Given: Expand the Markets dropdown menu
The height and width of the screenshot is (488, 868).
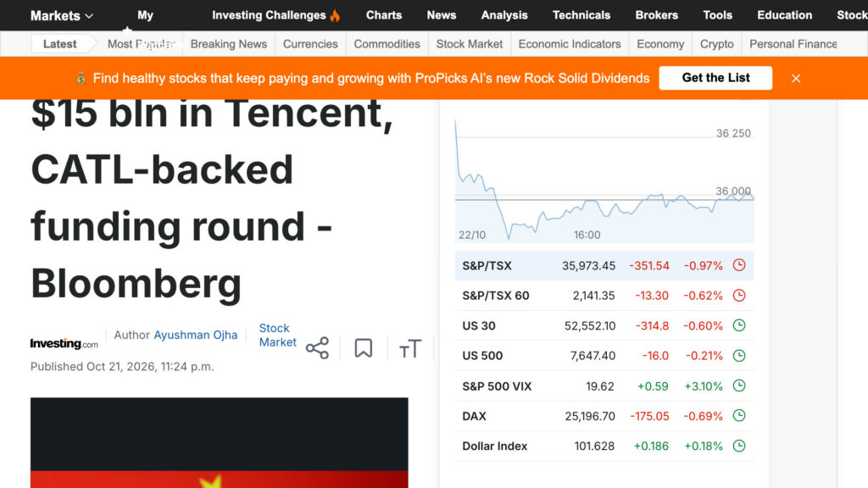Looking at the screenshot, I should 61,15.
